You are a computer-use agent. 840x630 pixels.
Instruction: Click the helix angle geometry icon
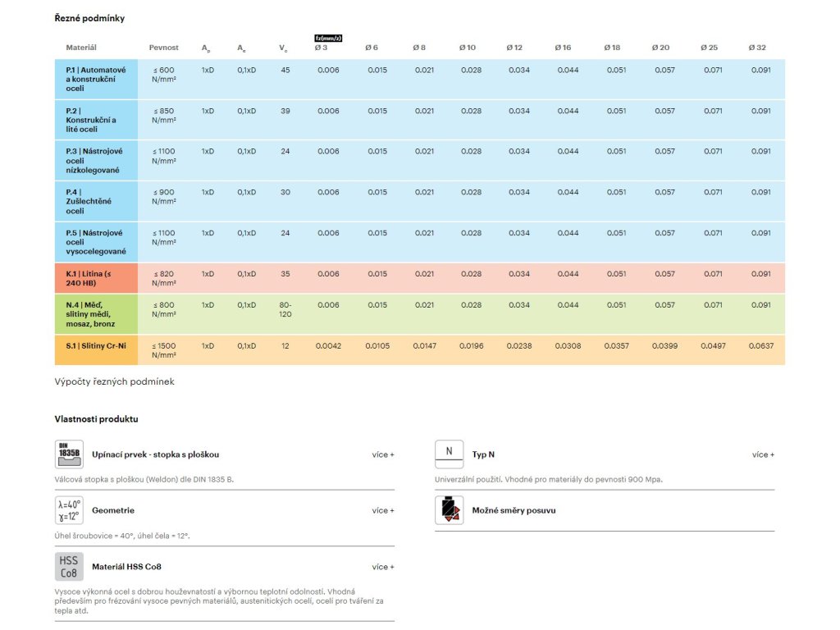(x=69, y=510)
